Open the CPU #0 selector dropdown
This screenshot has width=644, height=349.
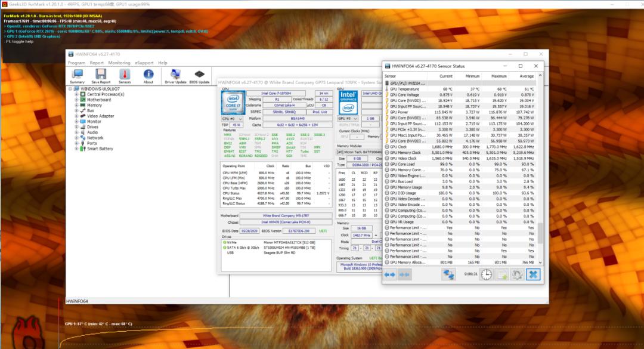tap(232, 119)
